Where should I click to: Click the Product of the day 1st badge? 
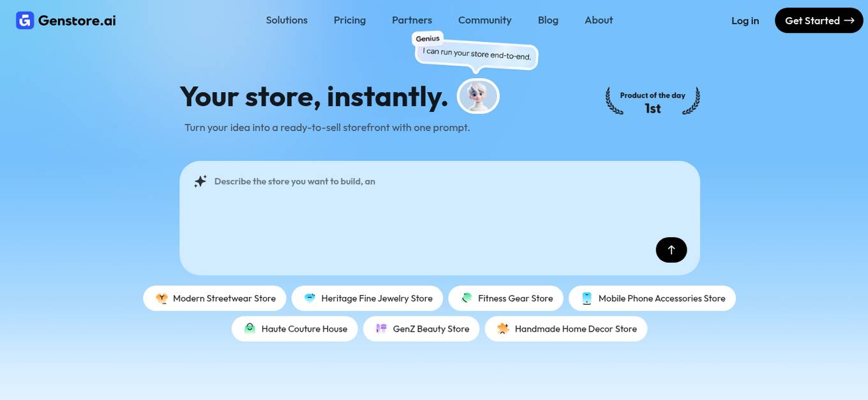click(x=652, y=100)
